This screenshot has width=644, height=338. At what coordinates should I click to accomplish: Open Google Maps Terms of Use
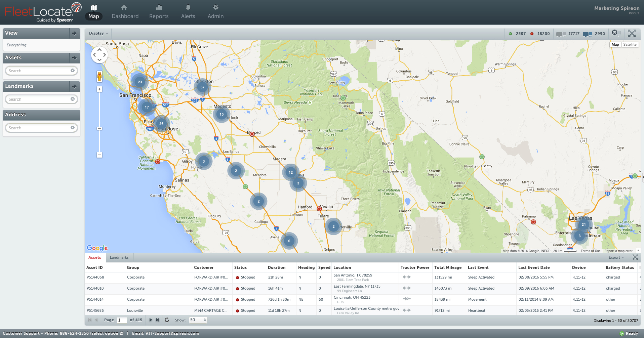click(x=591, y=251)
